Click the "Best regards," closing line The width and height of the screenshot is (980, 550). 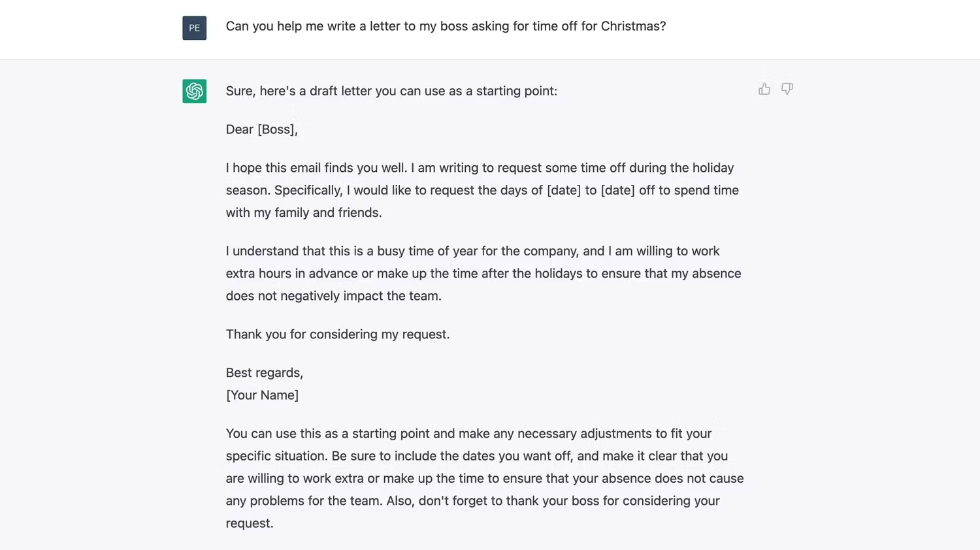[264, 373]
